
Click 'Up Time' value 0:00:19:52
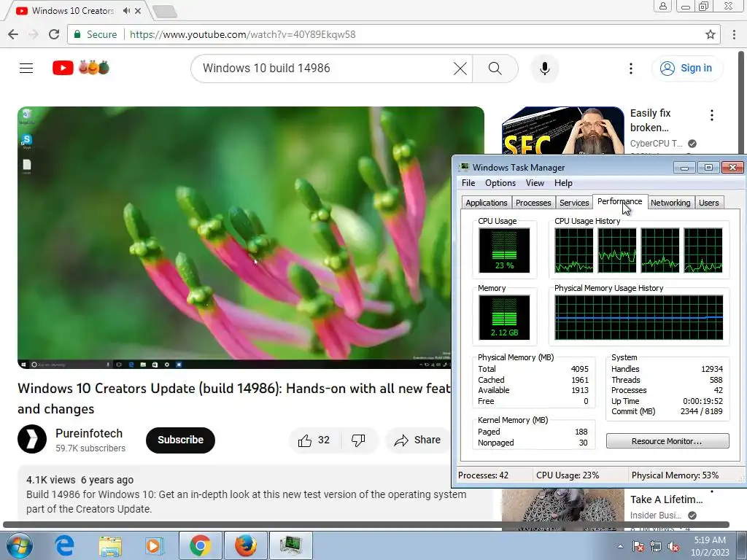coord(703,401)
